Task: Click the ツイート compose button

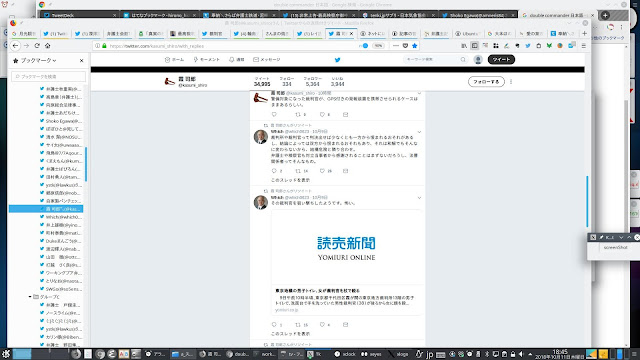Action: coord(501,60)
